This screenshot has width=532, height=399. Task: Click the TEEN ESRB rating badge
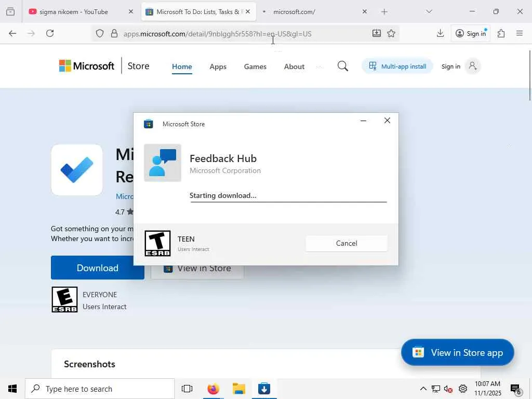(157, 243)
